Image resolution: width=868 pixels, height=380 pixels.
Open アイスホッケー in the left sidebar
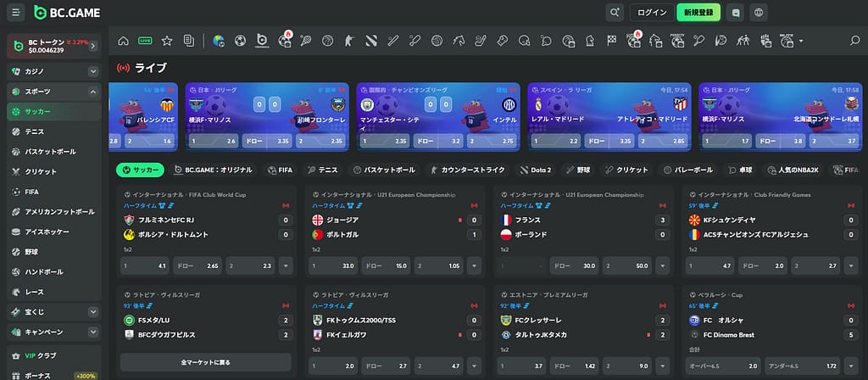pyautogui.click(x=54, y=232)
